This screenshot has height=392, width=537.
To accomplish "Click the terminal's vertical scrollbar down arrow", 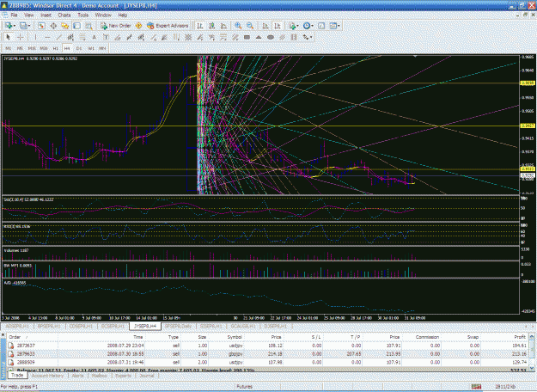I will pos(532,368).
